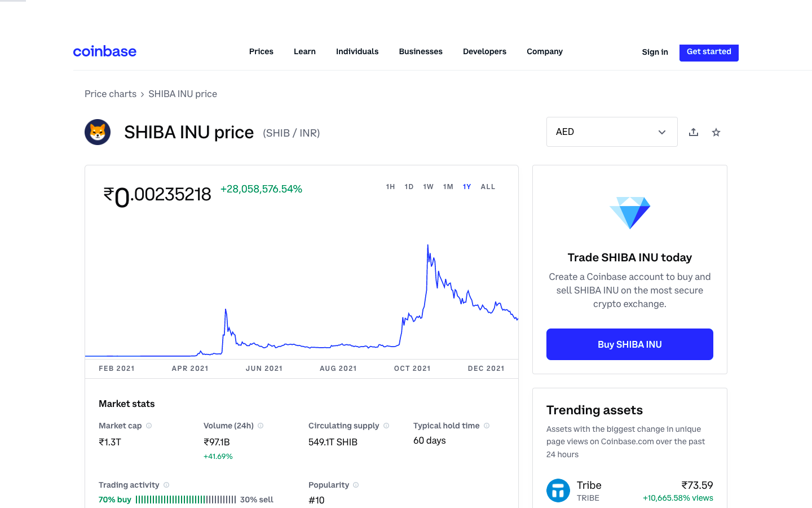This screenshot has height=508, width=812.
Task: Click the ₹1.3T market cap value
Action: pyautogui.click(x=110, y=442)
